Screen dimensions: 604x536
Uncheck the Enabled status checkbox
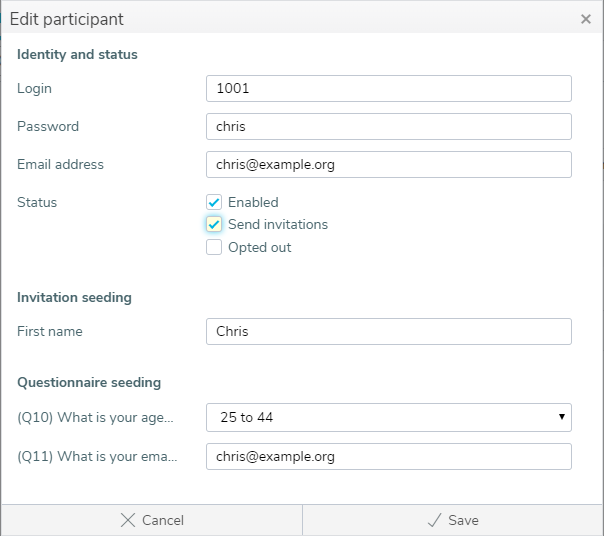point(214,202)
